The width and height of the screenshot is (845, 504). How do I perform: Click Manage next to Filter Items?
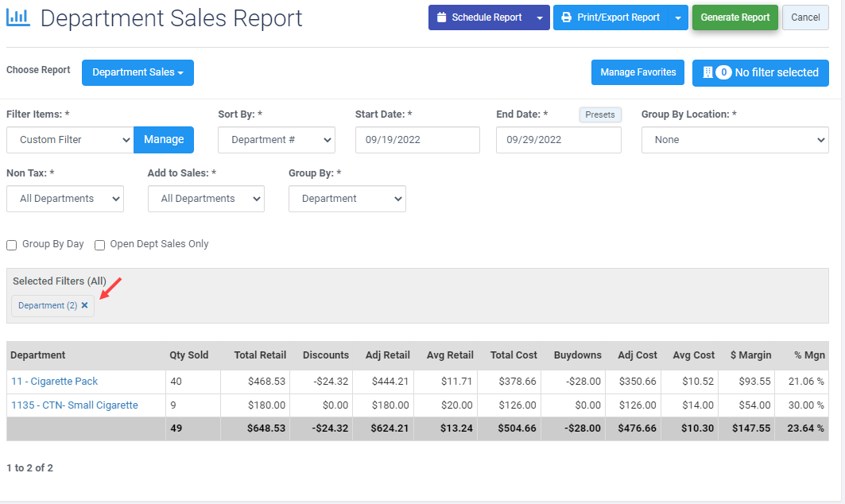click(163, 140)
